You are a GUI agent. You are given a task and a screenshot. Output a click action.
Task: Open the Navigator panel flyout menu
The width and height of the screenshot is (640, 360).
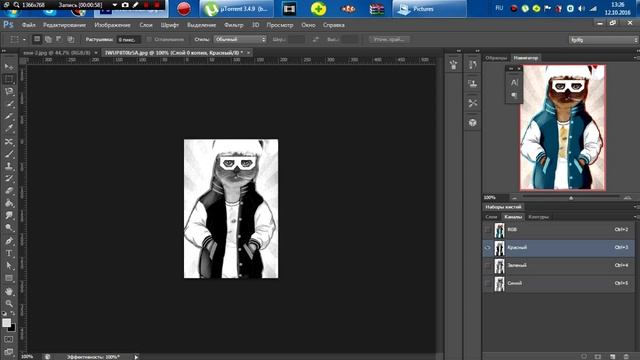(637, 58)
